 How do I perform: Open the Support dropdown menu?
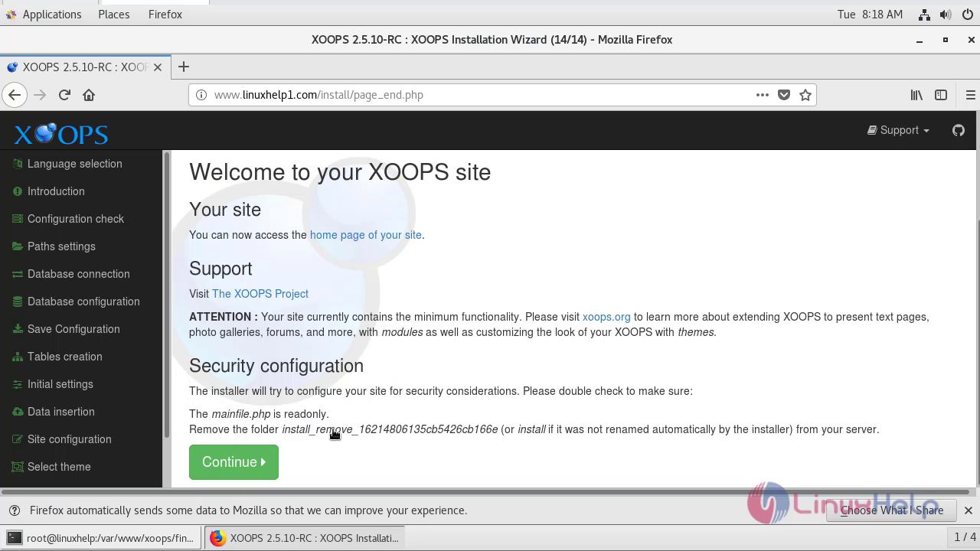click(898, 130)
